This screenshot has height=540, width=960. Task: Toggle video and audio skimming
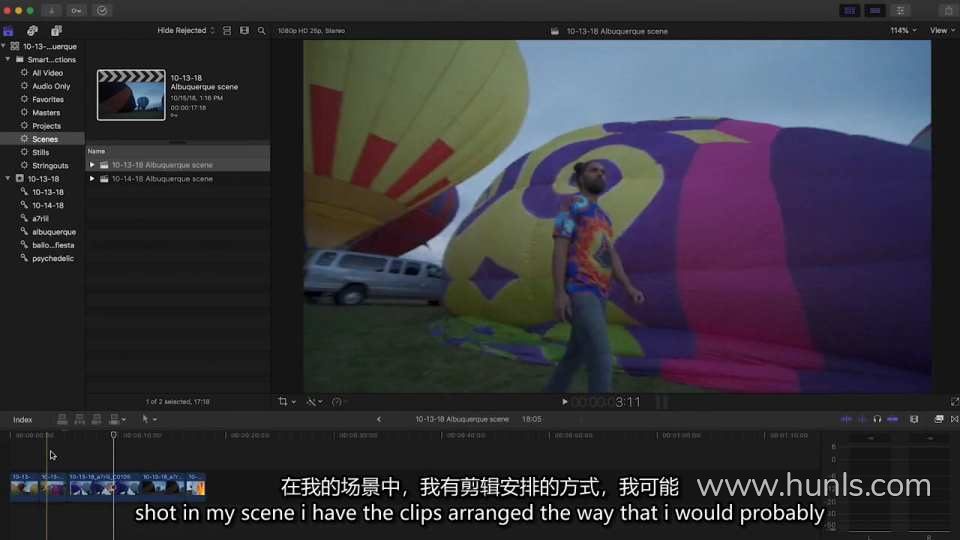pyautogui.click(x=846, y=419)
